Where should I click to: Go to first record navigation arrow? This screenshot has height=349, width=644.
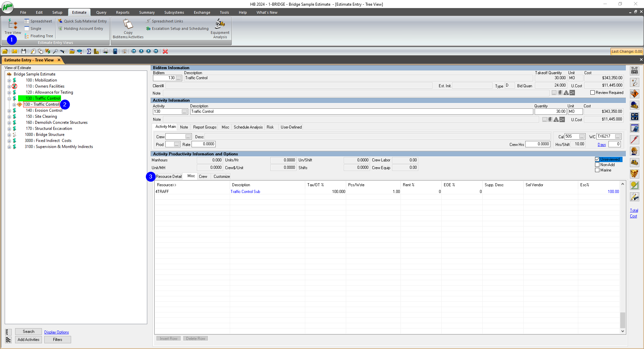(x=134, y=51)
